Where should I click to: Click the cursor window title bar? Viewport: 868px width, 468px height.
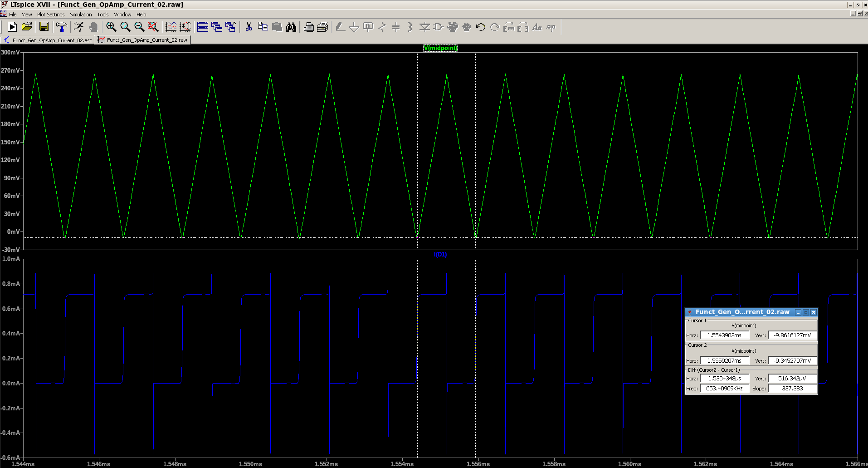(742, 312)
